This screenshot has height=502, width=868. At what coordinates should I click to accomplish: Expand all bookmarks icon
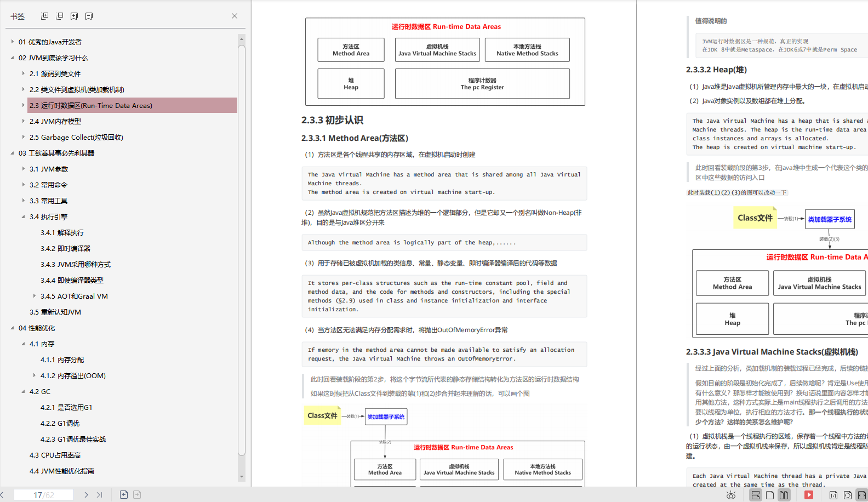45,16
